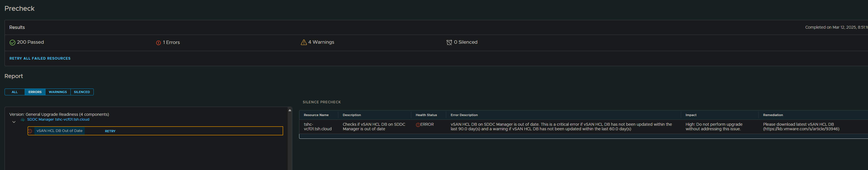Screen dimensions: 868x170
Task: Filter the report by SILENCED
Action: [x=82, y=92]
